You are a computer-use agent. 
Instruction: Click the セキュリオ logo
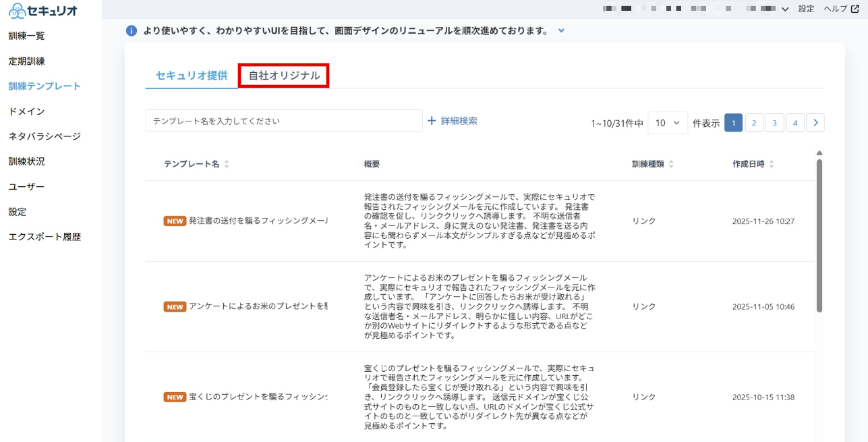pyautogui.click(x=43, y=10)
